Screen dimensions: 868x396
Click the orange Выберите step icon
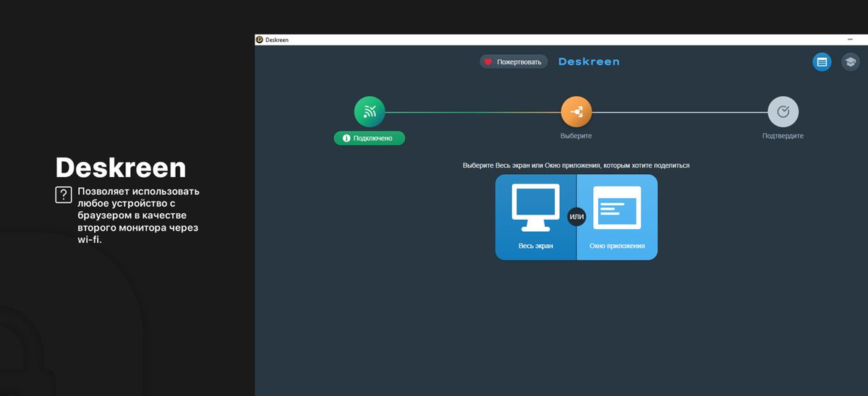(x=576, y=111)
